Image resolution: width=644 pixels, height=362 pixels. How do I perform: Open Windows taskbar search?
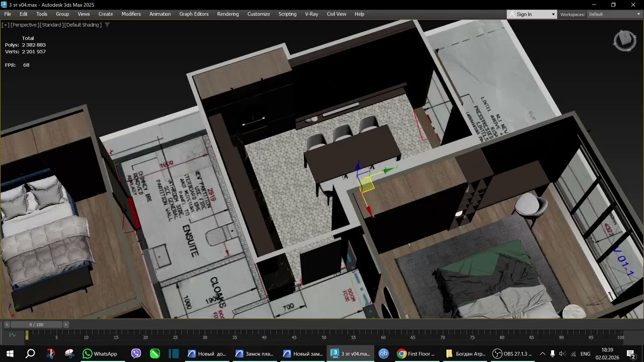(30, 353)
